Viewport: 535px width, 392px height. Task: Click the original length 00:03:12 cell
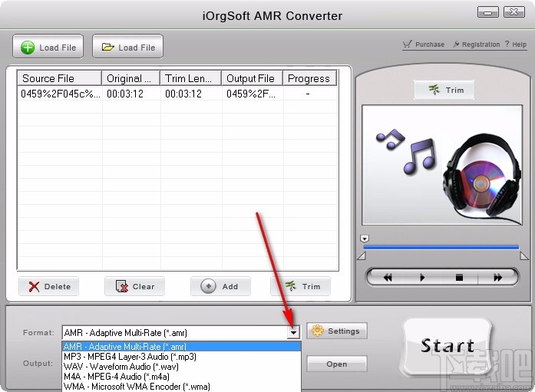pos(125,94)
